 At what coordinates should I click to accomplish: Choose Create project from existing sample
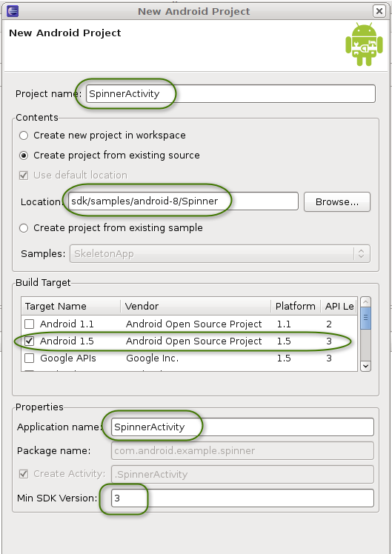click(24, 228)
